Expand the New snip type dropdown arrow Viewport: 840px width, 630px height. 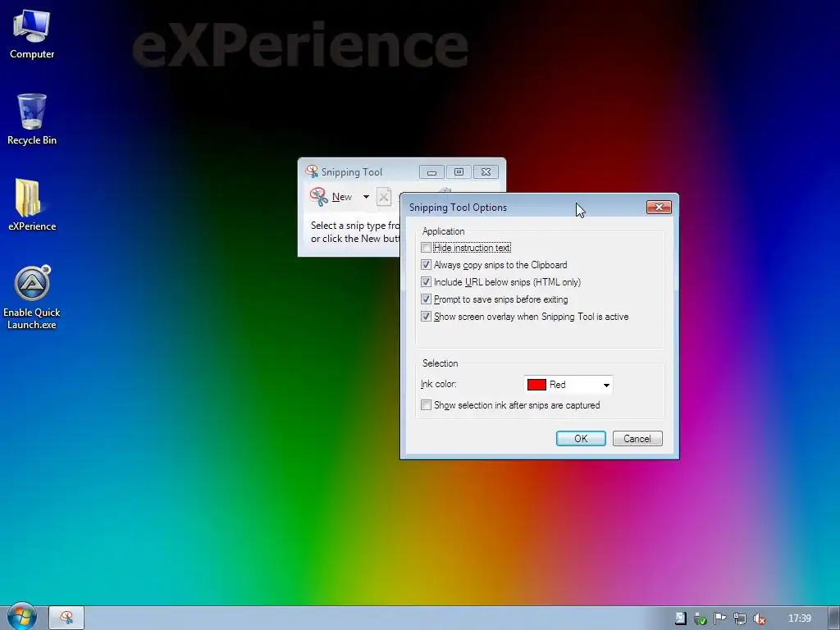pos(366,197)
